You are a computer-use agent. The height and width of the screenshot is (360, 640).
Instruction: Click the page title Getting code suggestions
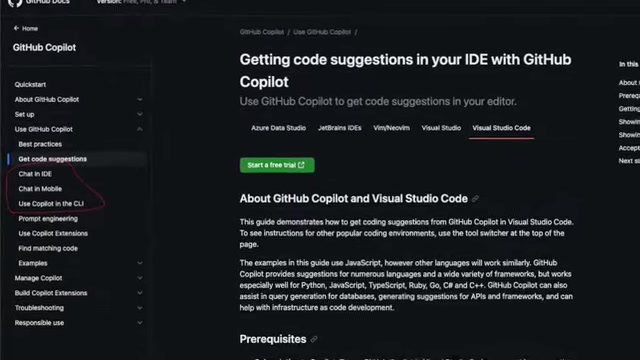click(405, 71)
